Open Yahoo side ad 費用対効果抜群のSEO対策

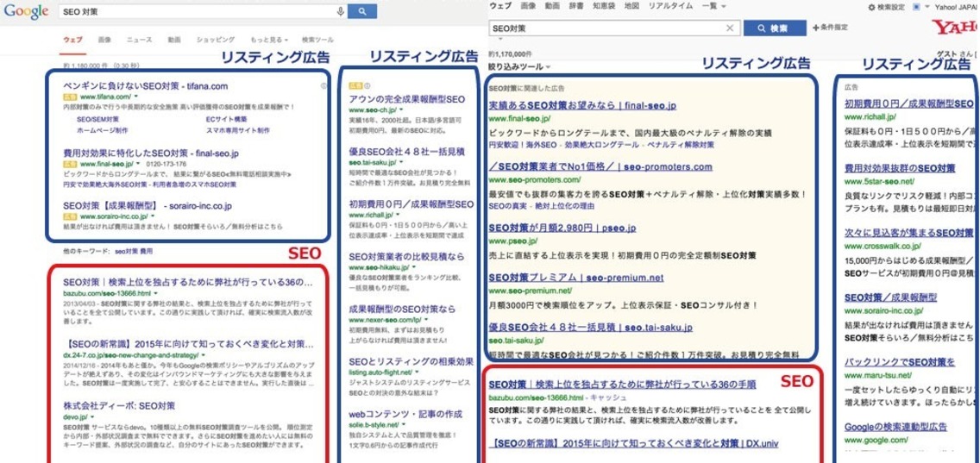[x=900, y=168]
